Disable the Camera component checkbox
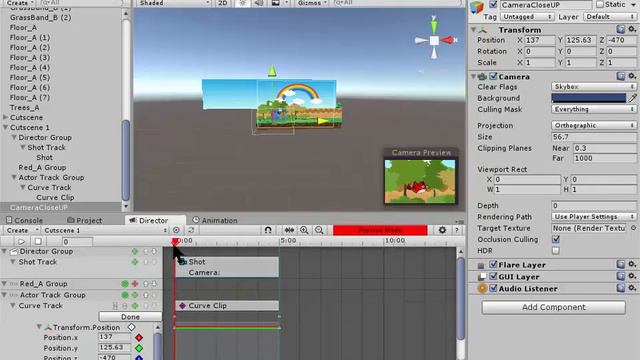Viewport: 640px width, 360px height. [493, 76]
